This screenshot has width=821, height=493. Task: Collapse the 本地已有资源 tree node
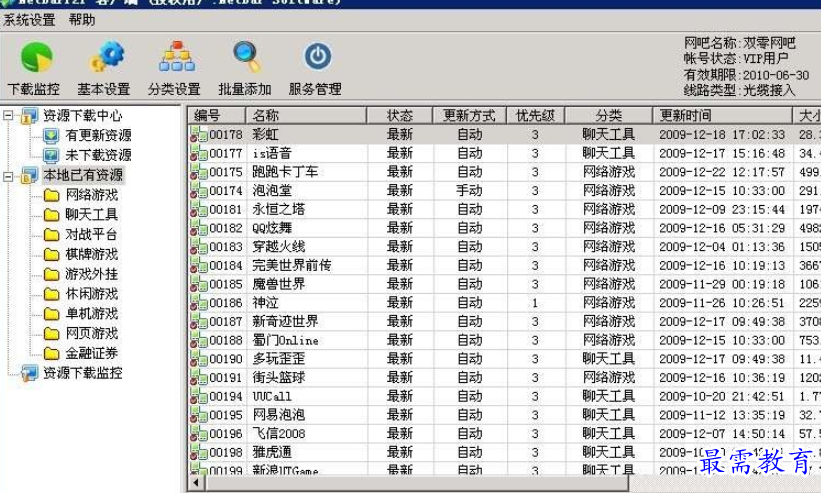click(x=8, y=176)
